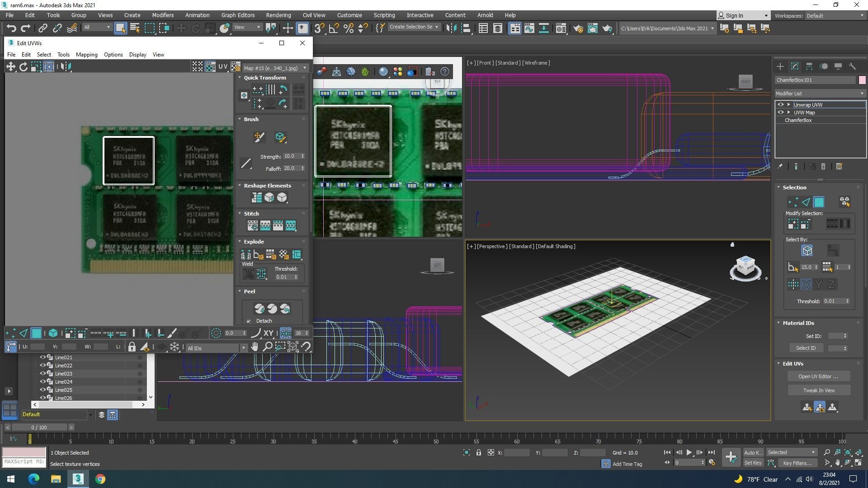This screenshot has height=488, width=868.
Task: Click the Flatten by polygon angle icon in Explode
Action: (258, 254)
